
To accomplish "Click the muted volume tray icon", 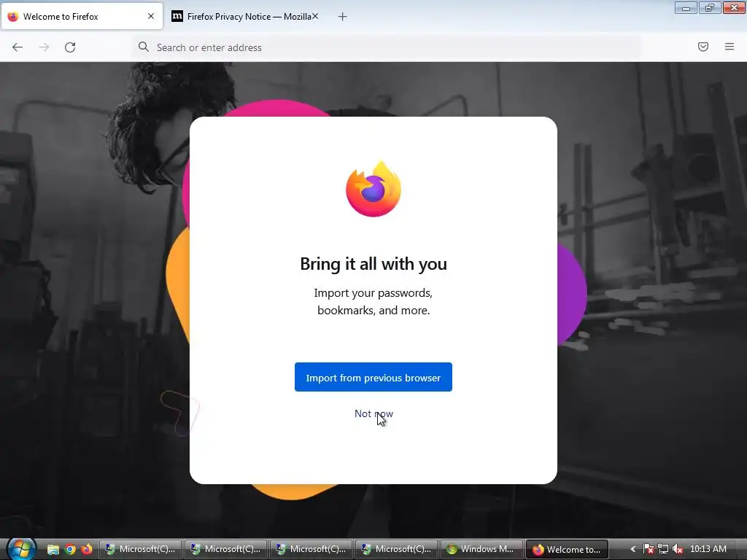I will [x=677, y=549].
